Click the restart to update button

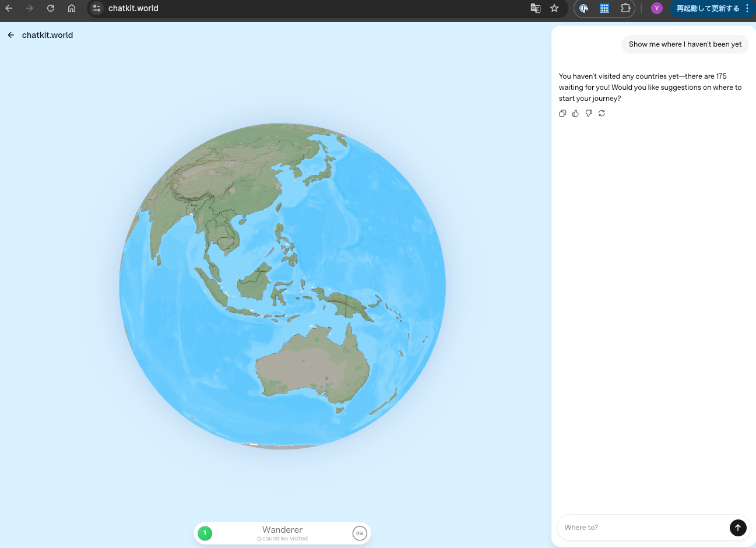[708, 8]
